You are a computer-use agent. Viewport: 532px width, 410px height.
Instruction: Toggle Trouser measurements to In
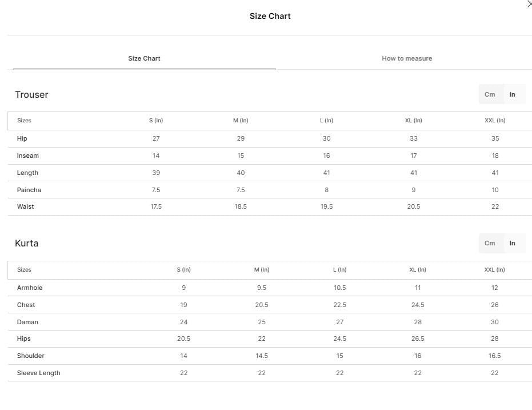tap(513, 94)
